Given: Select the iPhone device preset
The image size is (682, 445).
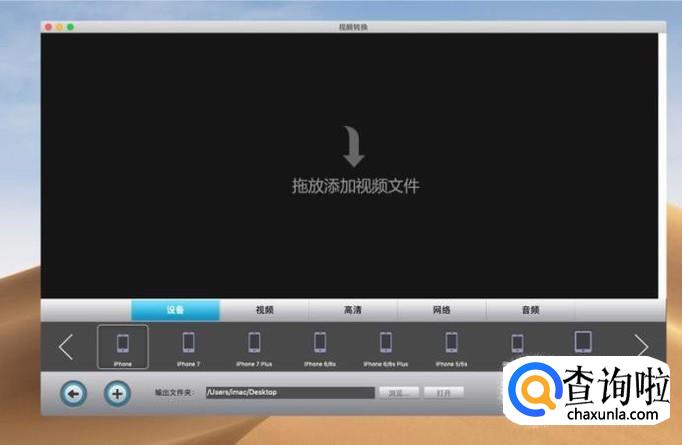Looking at the screenshot, I should click(x=123, y=347).
